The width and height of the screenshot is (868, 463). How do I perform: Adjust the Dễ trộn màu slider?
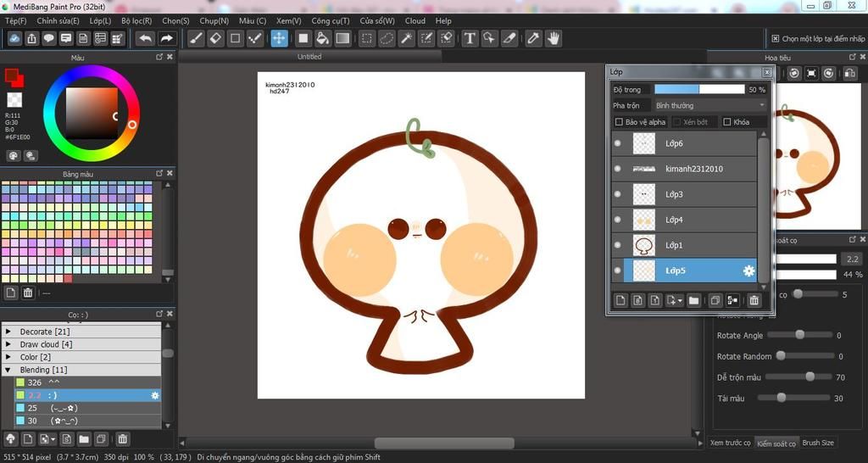[798, 377]
